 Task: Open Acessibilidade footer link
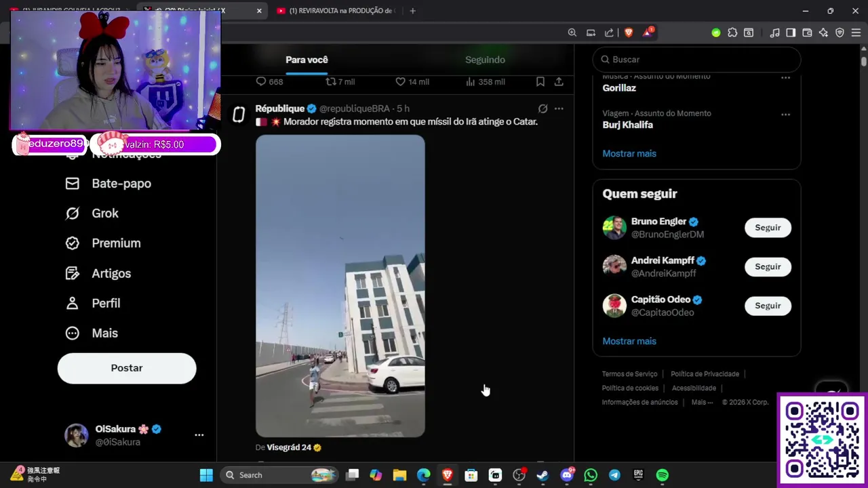[x=694, y=388]
